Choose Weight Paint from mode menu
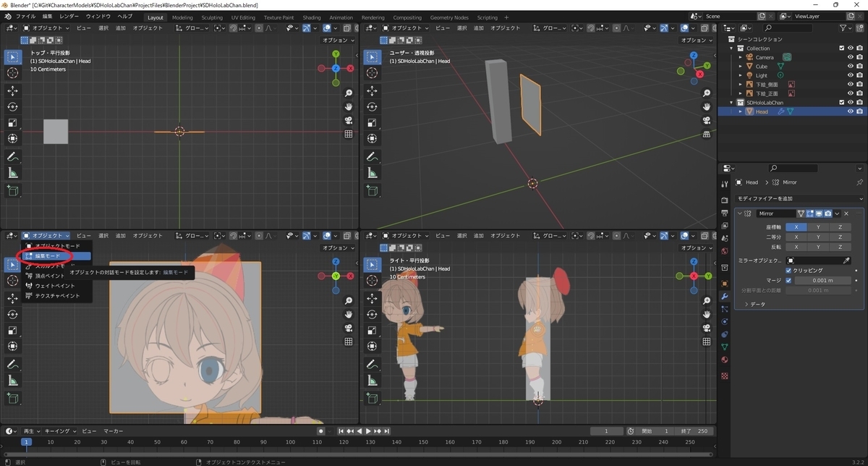 coord(57,286)
